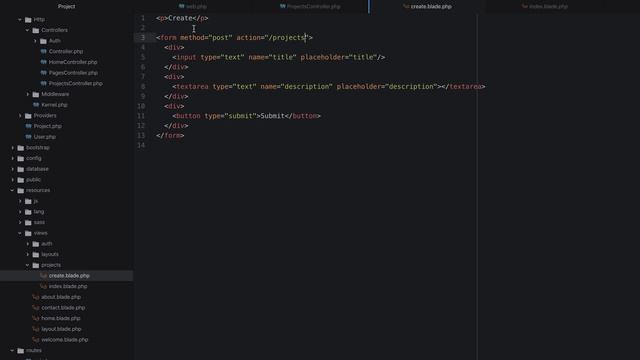Screen dimensions: 640x360
Task: Expand the bootstrap folder chevron
Action: [x=12, y=148]
